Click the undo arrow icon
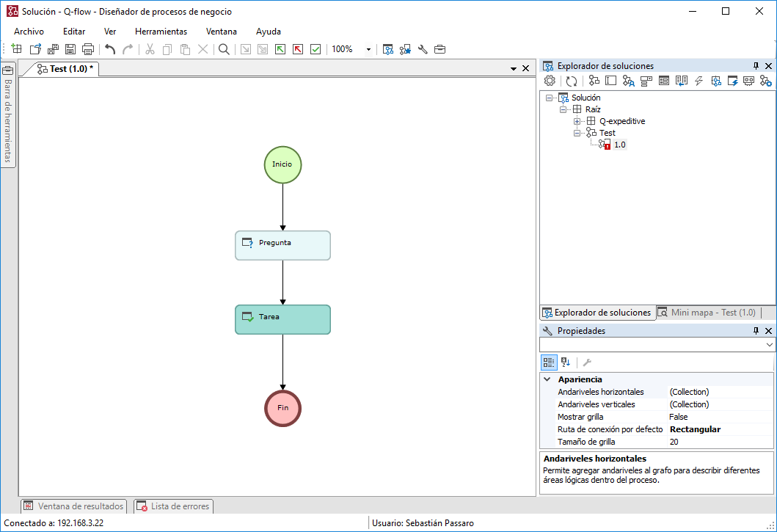 click(110, 49)
